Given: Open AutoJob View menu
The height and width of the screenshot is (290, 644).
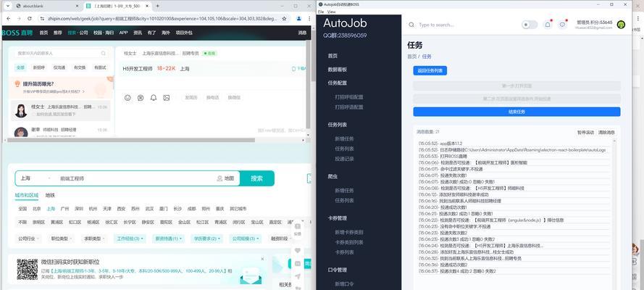Looking at the screenshot, I should pyautogui.click(x=331, y=12).
